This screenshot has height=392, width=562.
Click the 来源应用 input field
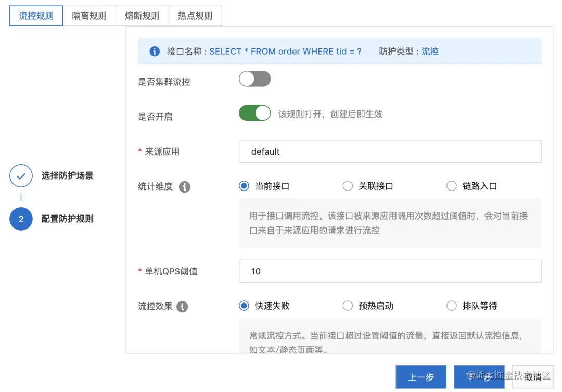390,151
